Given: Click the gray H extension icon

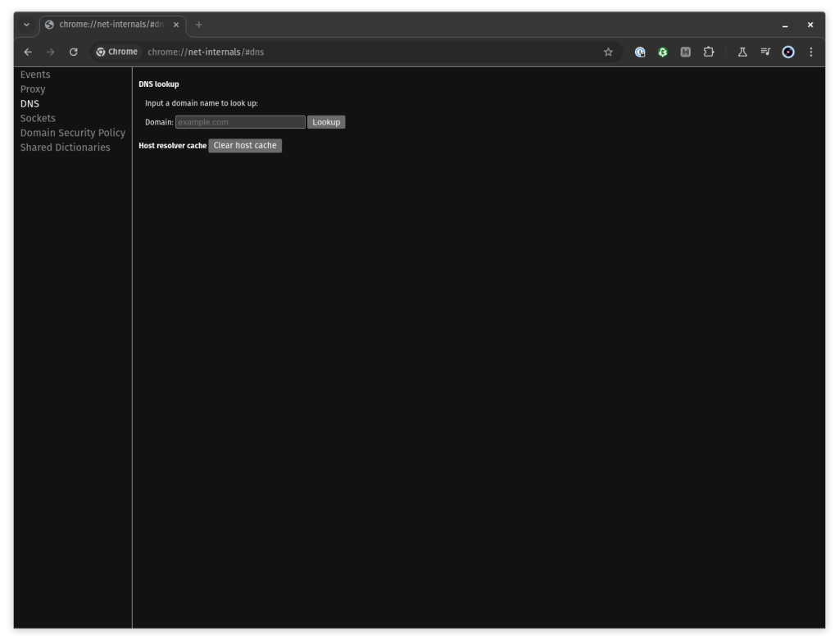Looking at the screenshot, I should (x=685, y=52).
